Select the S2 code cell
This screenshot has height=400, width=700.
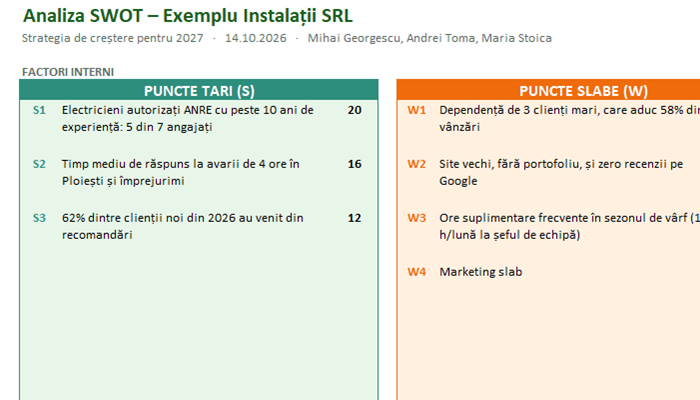(x=39, y=164)
